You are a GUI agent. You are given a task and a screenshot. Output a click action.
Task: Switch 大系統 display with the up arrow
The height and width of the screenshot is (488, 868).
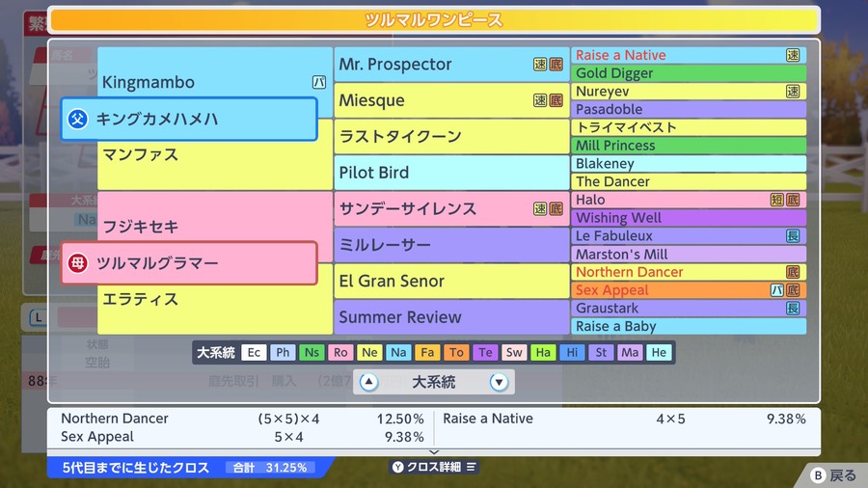368,382
